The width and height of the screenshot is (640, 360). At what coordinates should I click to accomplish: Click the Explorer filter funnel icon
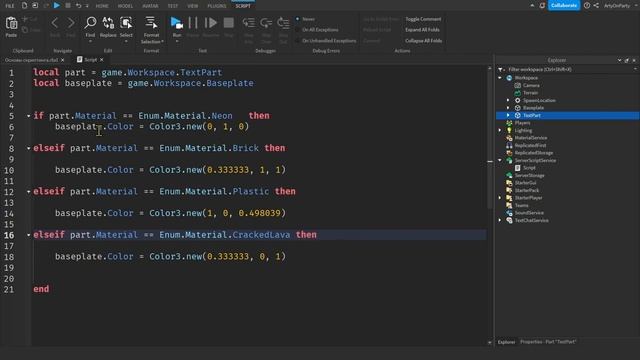[x=501, y=70]
